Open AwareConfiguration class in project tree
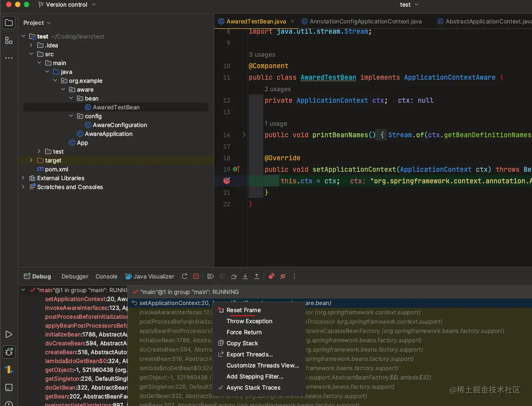This screenshot has height=406, width=532. click(x=120, y=125)
